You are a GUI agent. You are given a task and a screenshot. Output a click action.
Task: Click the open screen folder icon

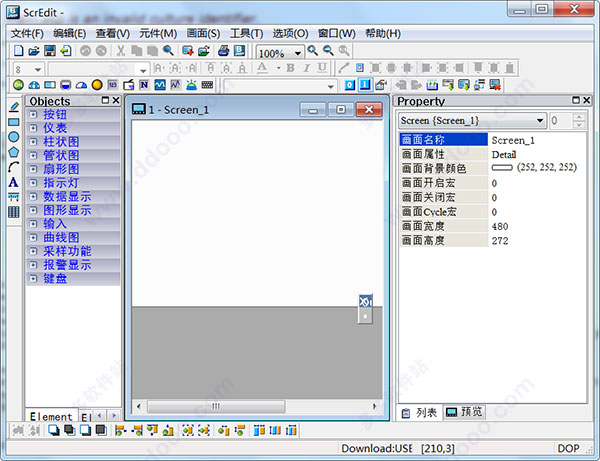pyautogui.click(x=204, y=50)
